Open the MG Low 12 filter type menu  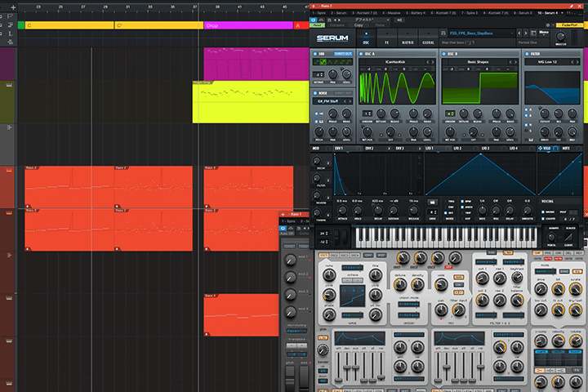[x=547, y=62]
